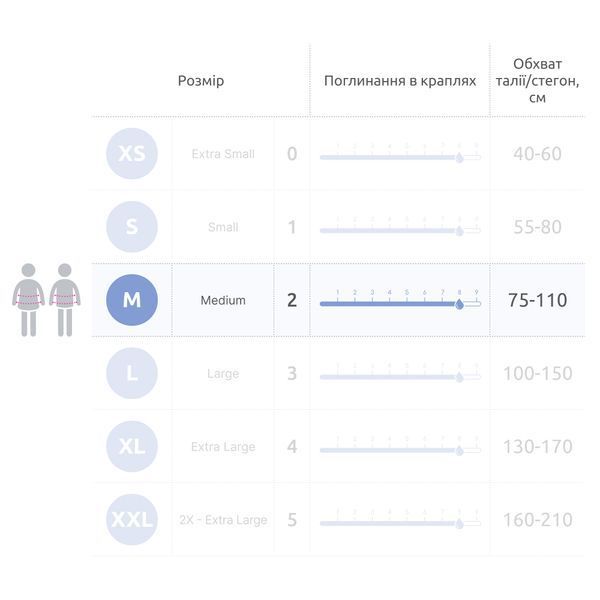This screenshot has height=600, width=600.
Task: Select the 40-60 measurement for XS
Action: (x=538, y=154)
